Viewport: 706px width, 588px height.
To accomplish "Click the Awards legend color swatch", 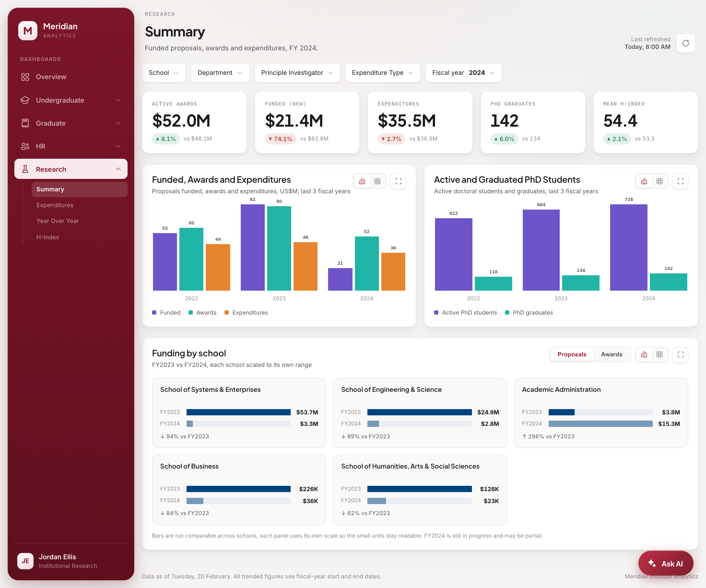I will coord(191,313).
